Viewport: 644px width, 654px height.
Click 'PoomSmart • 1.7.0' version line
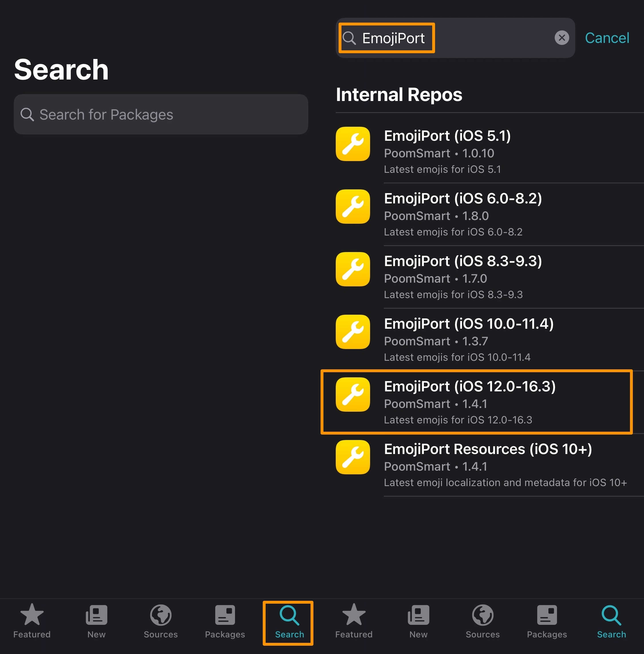435,278
